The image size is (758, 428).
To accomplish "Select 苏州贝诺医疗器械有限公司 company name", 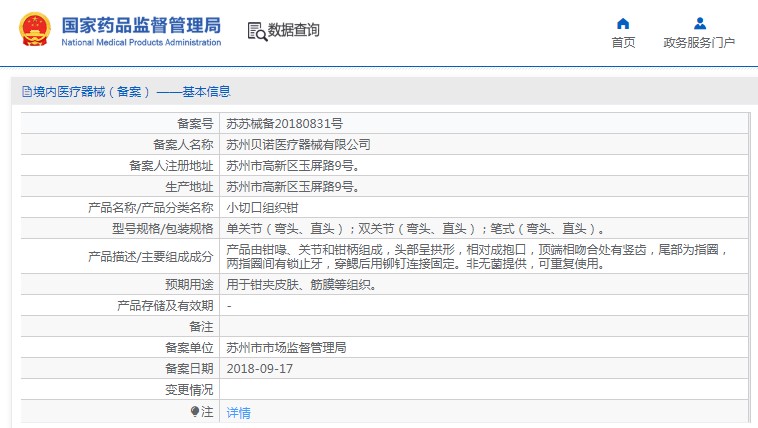I will [298, 145].
